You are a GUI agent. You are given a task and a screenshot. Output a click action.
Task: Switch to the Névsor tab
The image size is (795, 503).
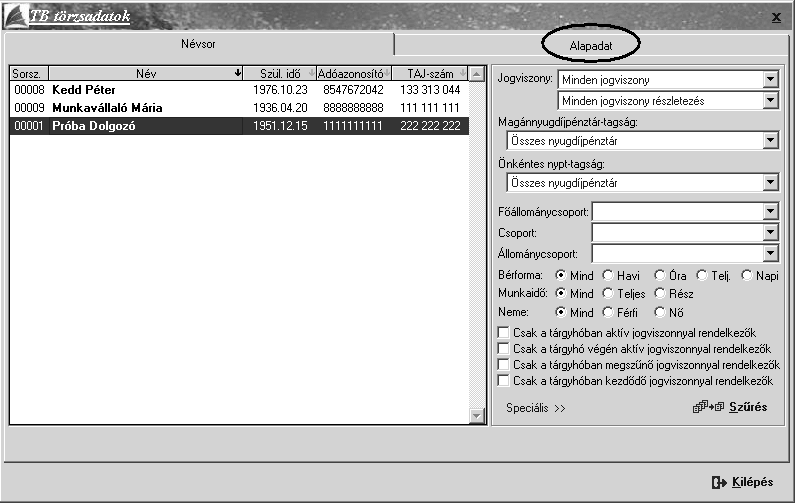coord(198,44)
